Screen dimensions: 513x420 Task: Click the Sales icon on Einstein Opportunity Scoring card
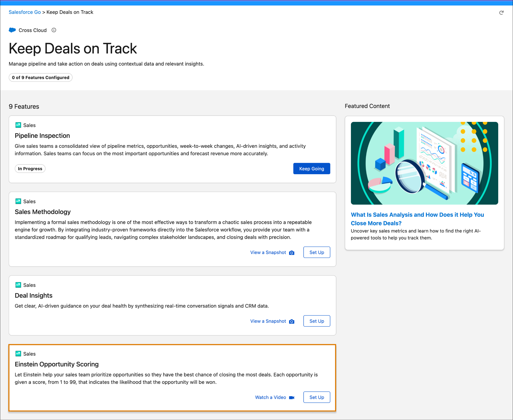click(18, 353)
